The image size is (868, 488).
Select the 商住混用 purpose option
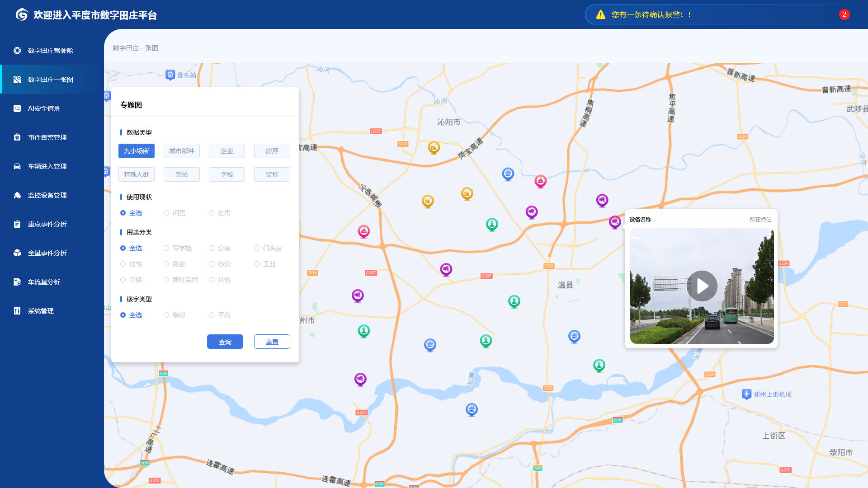[181, 280]
